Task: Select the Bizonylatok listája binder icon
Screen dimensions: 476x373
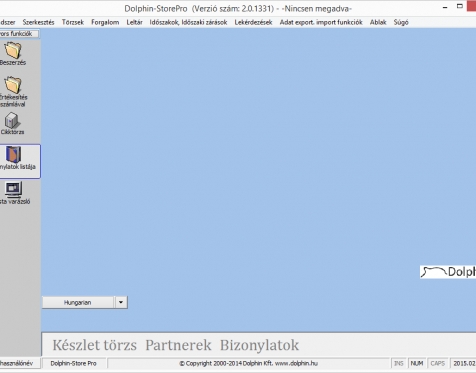Action: click(x=13, y=154)
